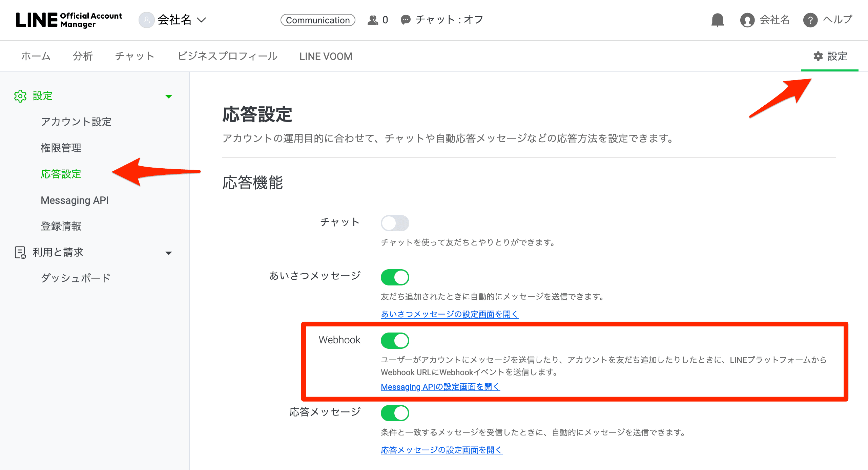Image resolution: width=868 pixels, height=470 pixels.
Task: Open チャット：オフ status text
Action: [x=449, y=20]
